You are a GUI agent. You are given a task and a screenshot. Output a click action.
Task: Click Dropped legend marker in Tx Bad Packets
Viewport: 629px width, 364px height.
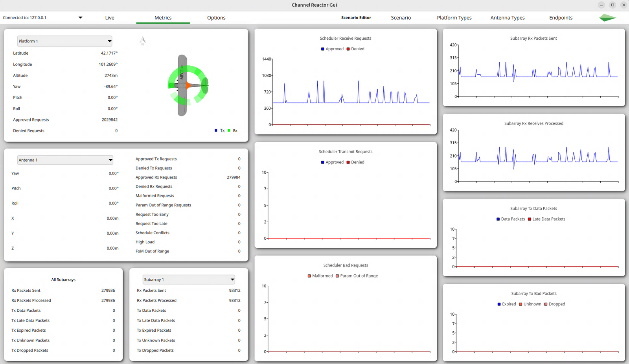click(x=546, y=304)
